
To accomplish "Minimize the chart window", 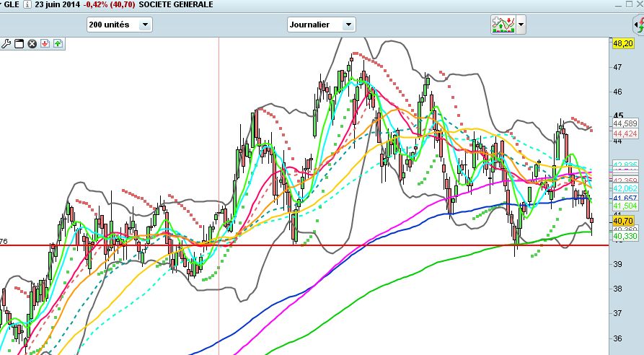I will [x=619, y=5].
